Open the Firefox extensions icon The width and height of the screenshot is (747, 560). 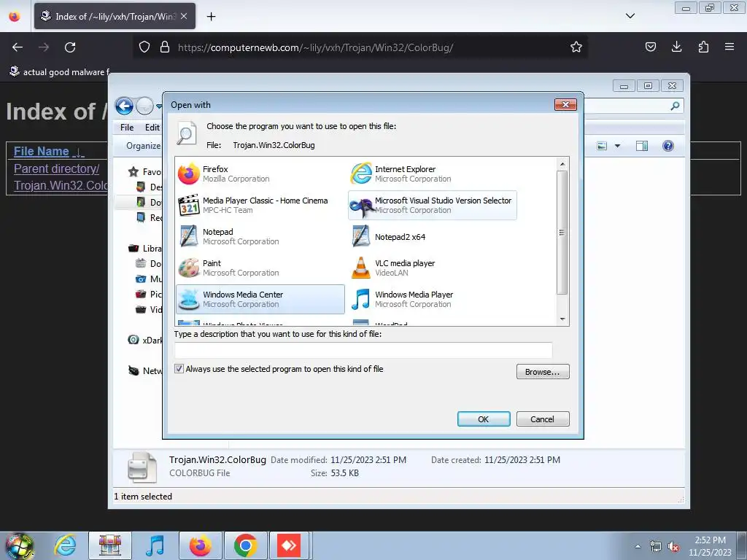point(703,47)
